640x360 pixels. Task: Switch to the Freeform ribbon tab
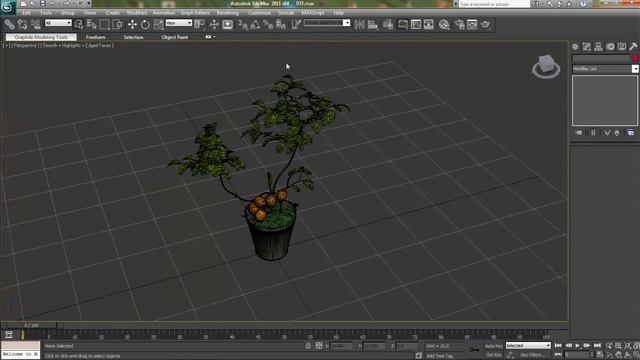[96, 37]
